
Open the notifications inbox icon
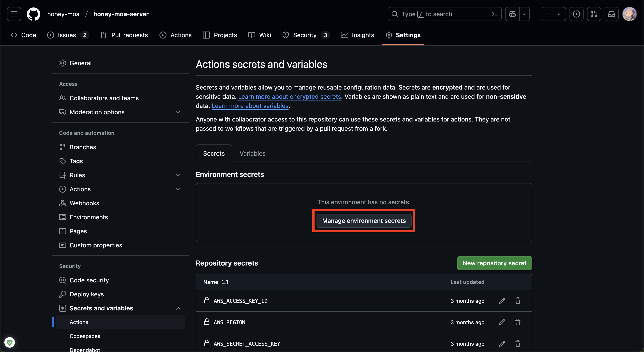[611, 14]
